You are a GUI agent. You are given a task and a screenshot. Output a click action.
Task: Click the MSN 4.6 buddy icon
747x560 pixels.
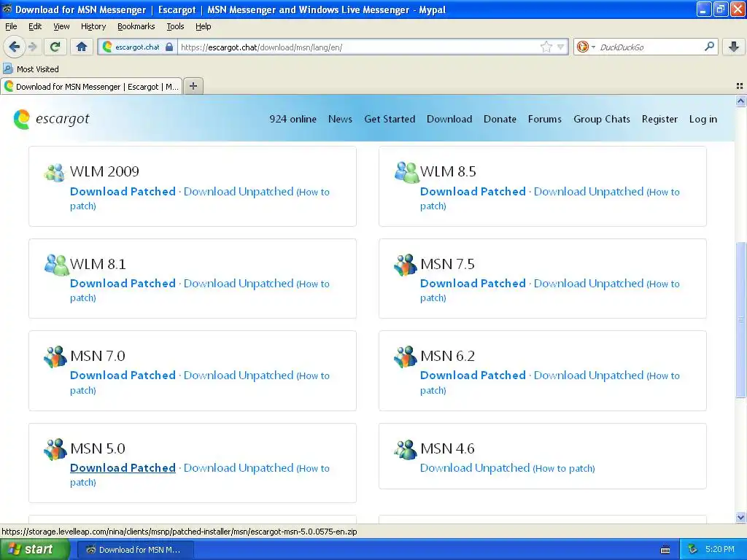(x=406, y=449)
